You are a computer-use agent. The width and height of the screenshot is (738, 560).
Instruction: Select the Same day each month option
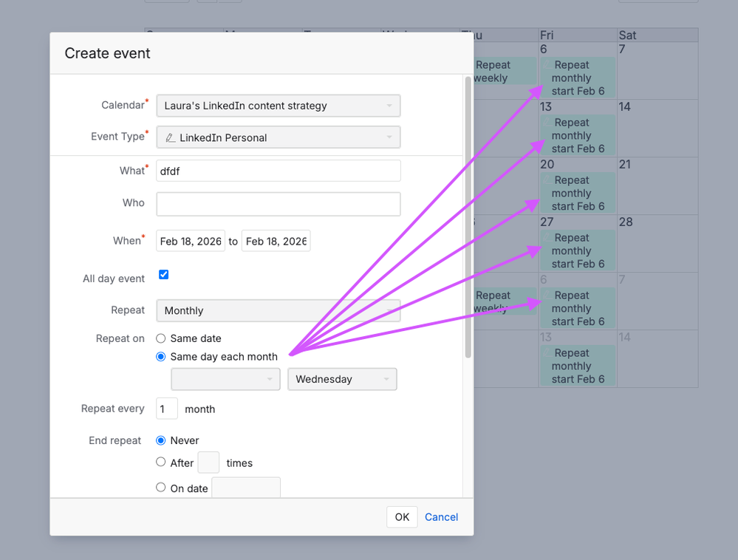point(160,355)
